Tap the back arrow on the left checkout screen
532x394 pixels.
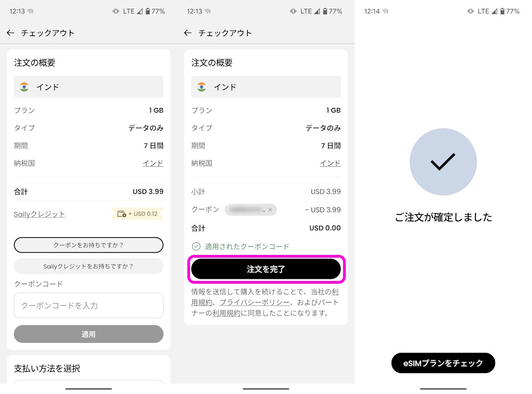(x=11, y=33)
